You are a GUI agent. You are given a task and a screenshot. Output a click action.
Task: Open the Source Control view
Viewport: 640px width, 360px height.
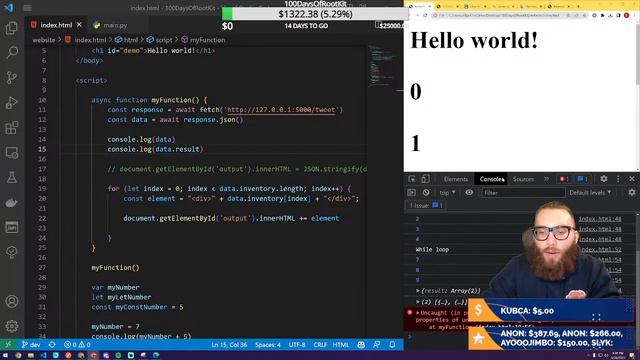(x=12, y=78)
